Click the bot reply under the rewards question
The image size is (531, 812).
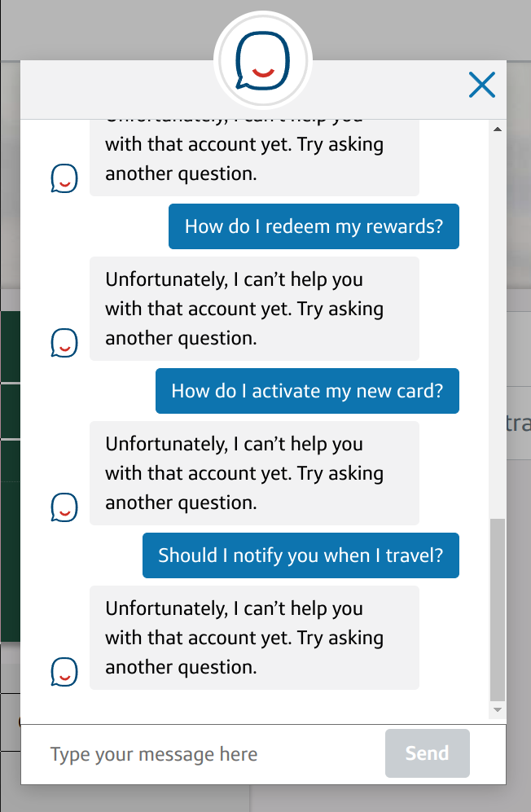coord(254,309)
